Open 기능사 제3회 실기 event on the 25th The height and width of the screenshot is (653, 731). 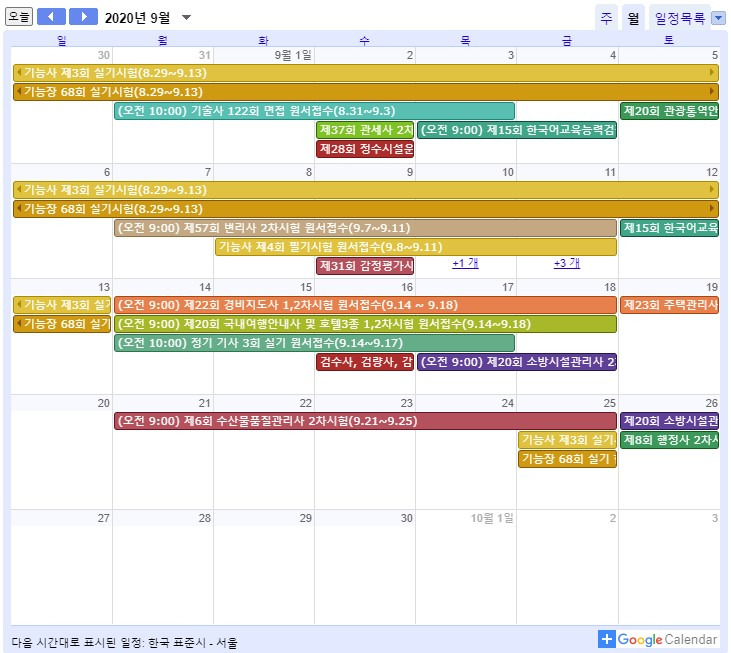567,440
